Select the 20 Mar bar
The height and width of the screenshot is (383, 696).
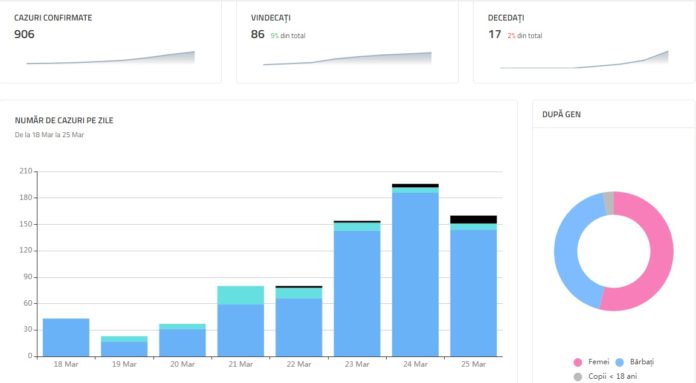[x=182, y=340]
